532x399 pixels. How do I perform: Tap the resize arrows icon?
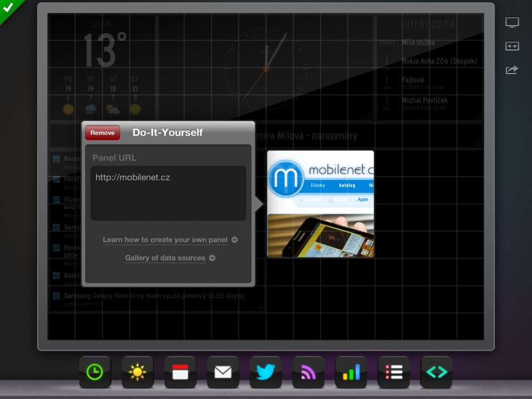click(512, 46)
